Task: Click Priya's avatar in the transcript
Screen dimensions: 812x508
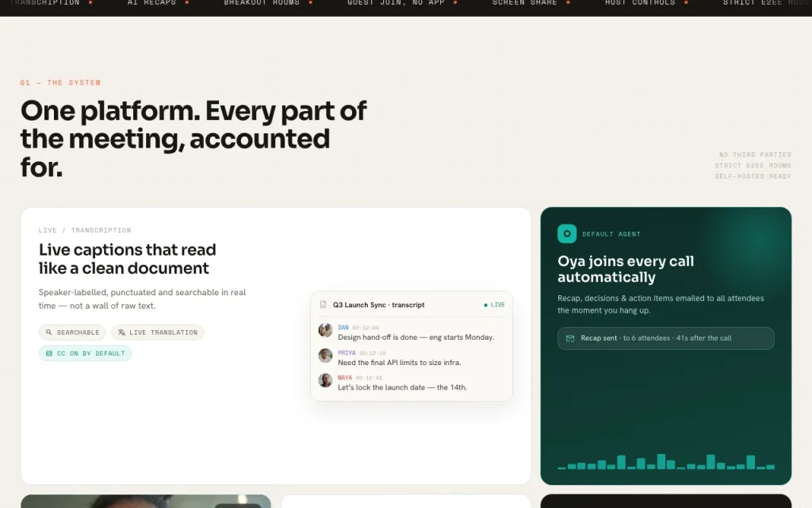Action: pos(325,356)
